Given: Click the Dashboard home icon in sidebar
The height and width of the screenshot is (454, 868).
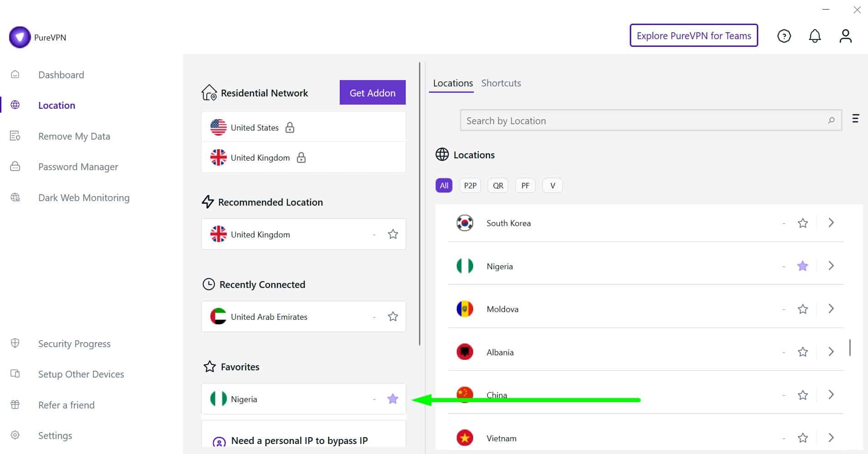Looking at the screenshot, I should coord(15,75).
